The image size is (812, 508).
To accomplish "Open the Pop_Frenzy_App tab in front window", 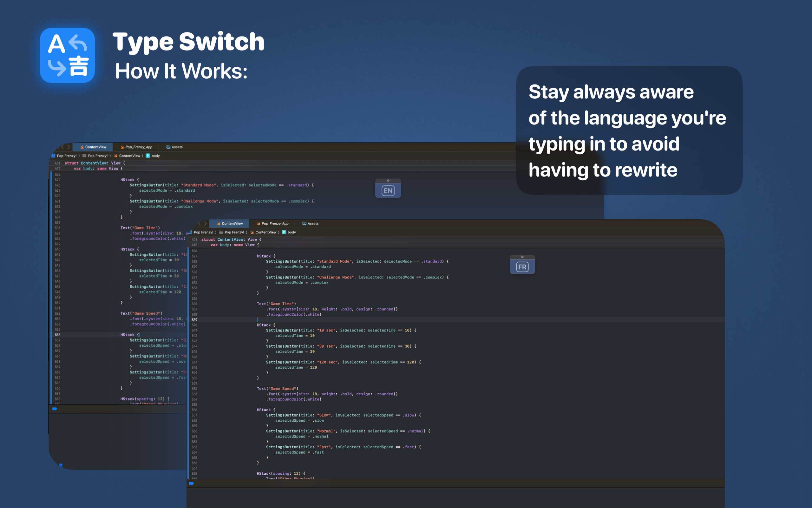I will click(x=272, y=224).
